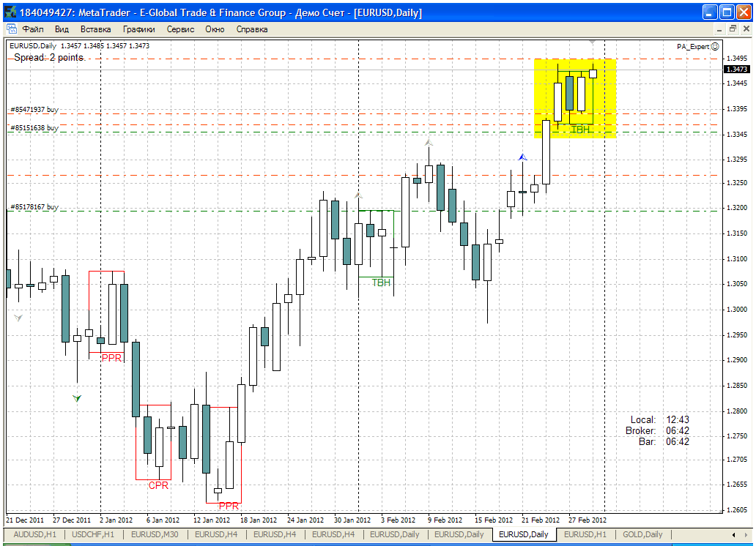Click gray arrow above 9 Feb candle
This screenshot has width=756, height=546.
(429, 143)
